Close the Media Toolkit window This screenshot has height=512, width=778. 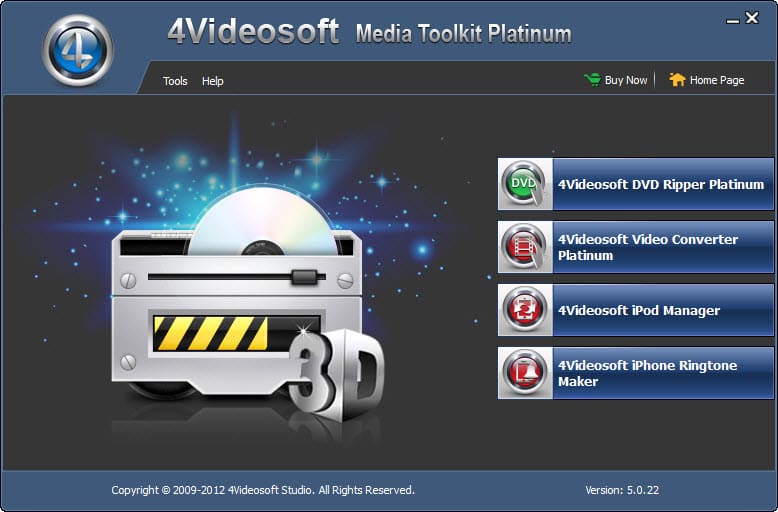pos(752,18)
